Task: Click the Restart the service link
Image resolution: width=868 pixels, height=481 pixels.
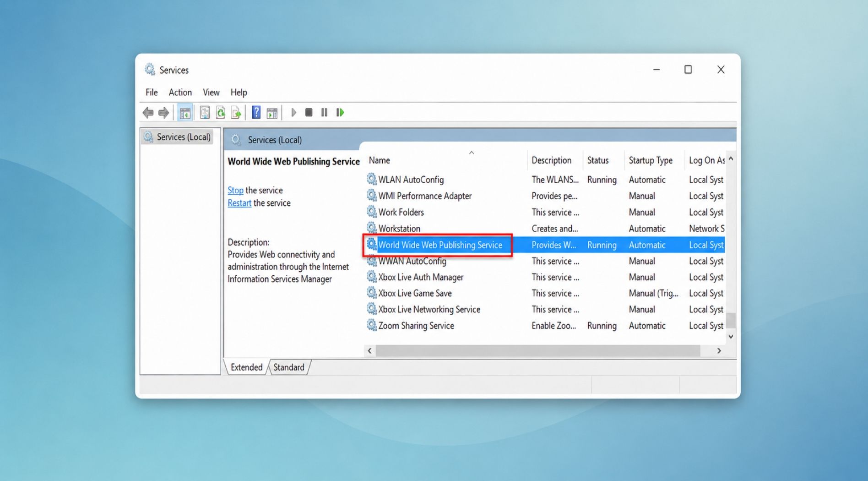Action: point(239,203)
